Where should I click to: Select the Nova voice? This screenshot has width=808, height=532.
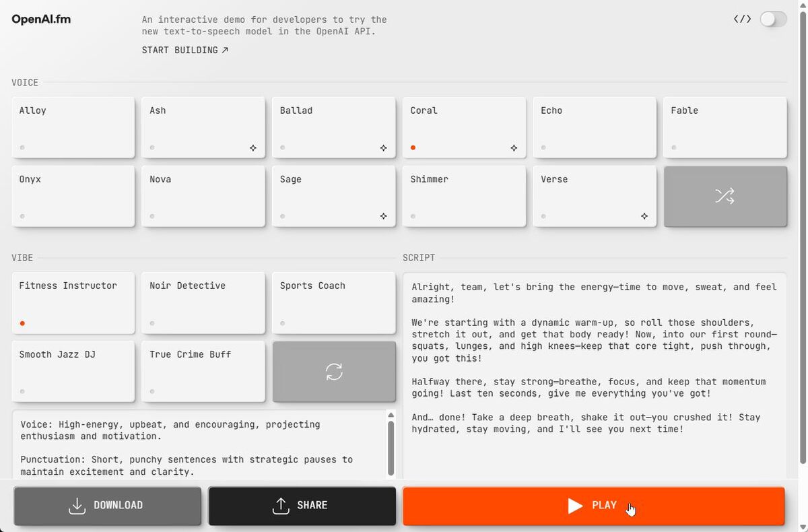pyautogui.click(x=203, y=196)
